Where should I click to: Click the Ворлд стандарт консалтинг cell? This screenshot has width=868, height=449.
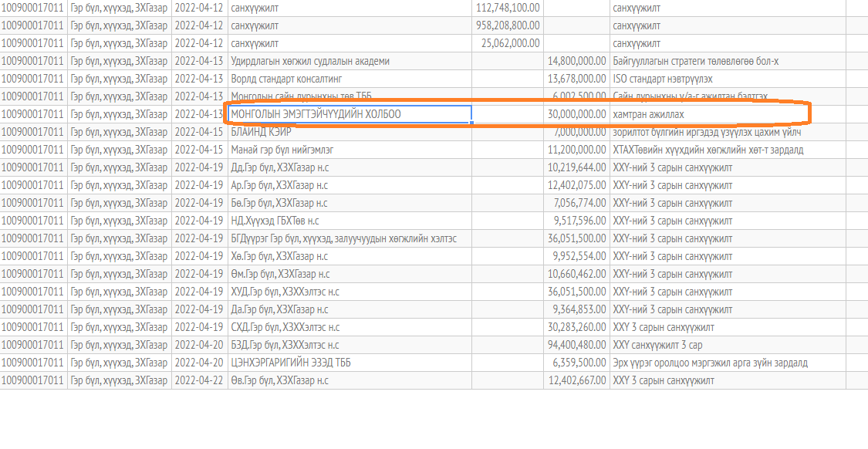(x=286, y=79)
